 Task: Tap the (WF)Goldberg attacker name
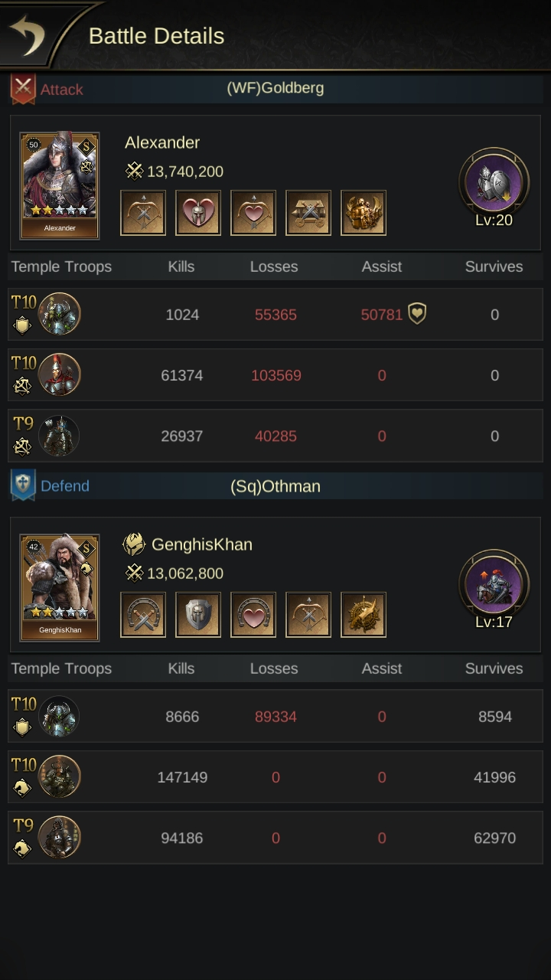(275, 88)
